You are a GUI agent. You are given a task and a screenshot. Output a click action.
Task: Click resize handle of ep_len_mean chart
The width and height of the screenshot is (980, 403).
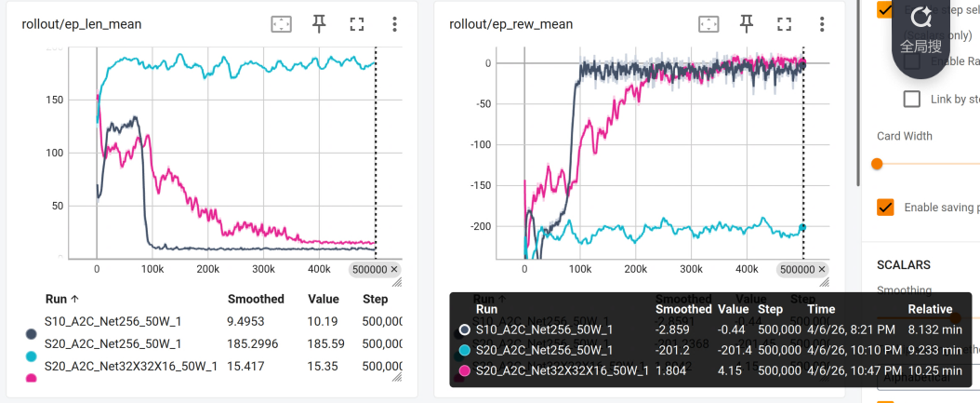(x=398, y=283)
